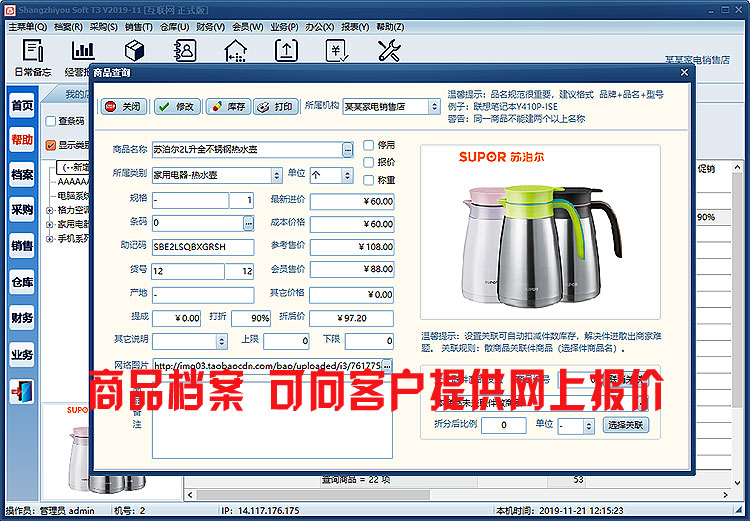Open the 所属机构 dropdown

tap(434, 106)
